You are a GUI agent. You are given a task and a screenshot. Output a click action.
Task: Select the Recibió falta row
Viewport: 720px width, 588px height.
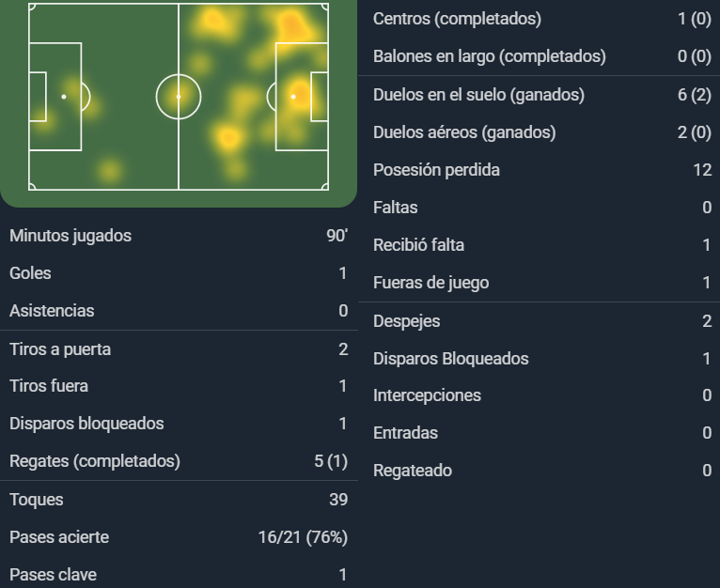point(540,245)
